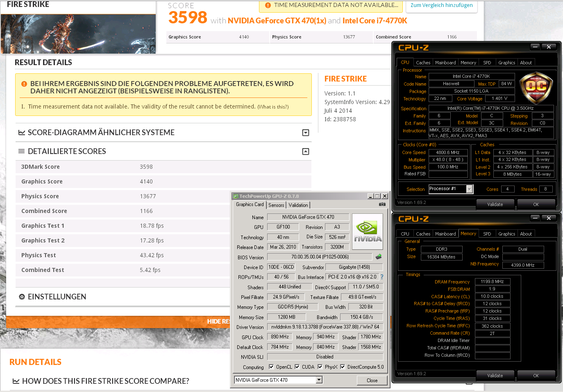Close the lower CPU-Z Memory window
This screenshot has height=392, width=563.
pos(549,218)
